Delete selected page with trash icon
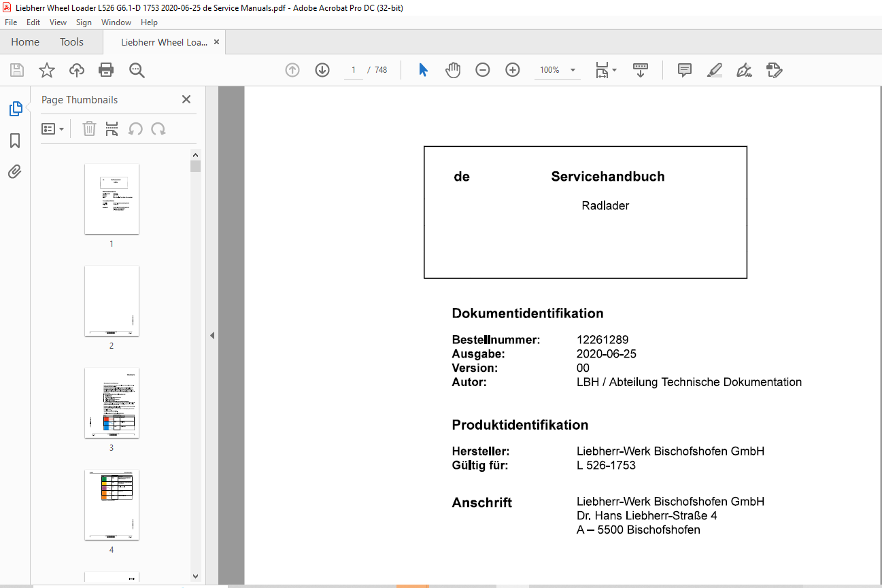This screenshot has width=882, height=588. 89,128
